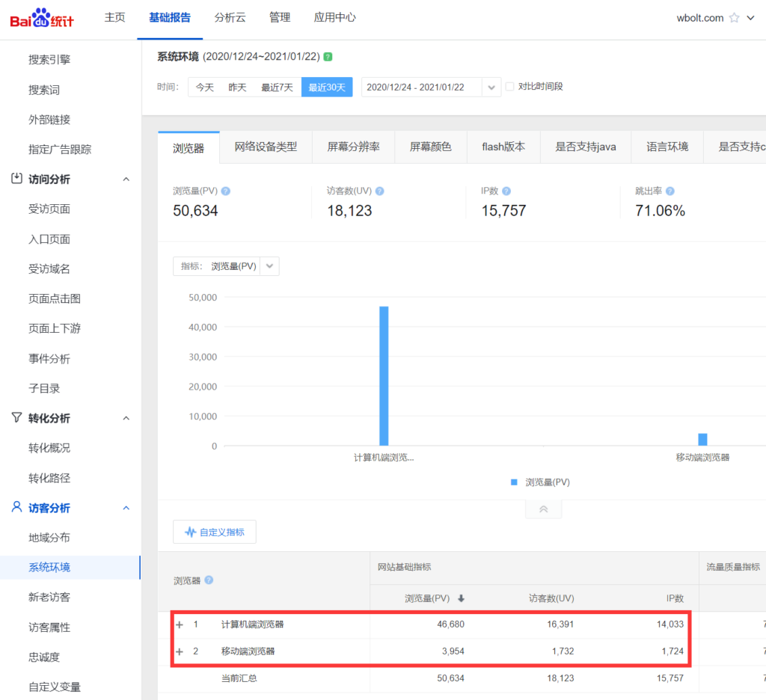
Task: Open the date range dropdown
Action: [x=491, y=87]
